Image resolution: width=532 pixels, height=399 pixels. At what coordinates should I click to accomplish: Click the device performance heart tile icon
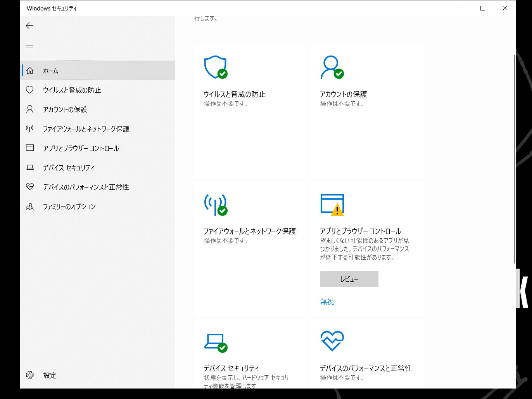(x=332, y=341)
